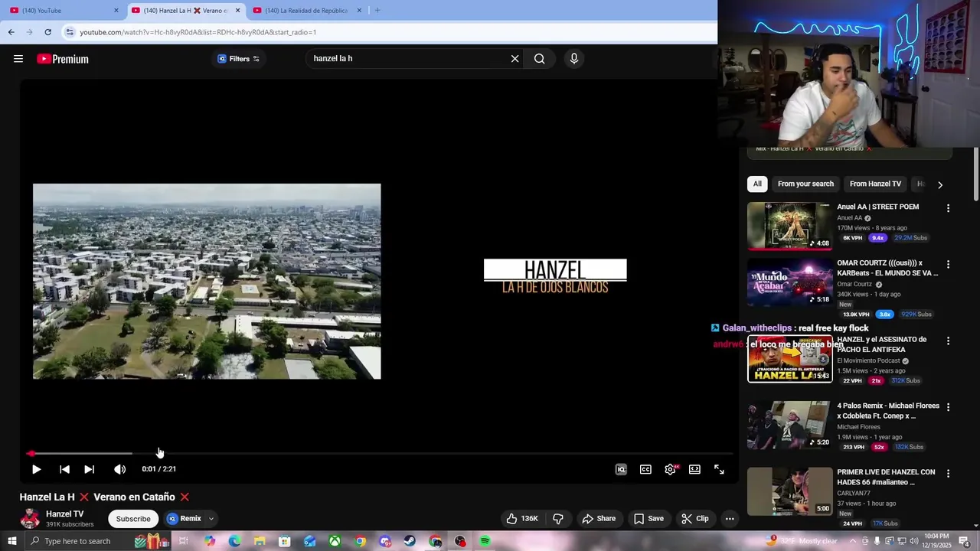The image size is (980, 551).
Task: Skip to the previous video
Action: tap(64, 469)
